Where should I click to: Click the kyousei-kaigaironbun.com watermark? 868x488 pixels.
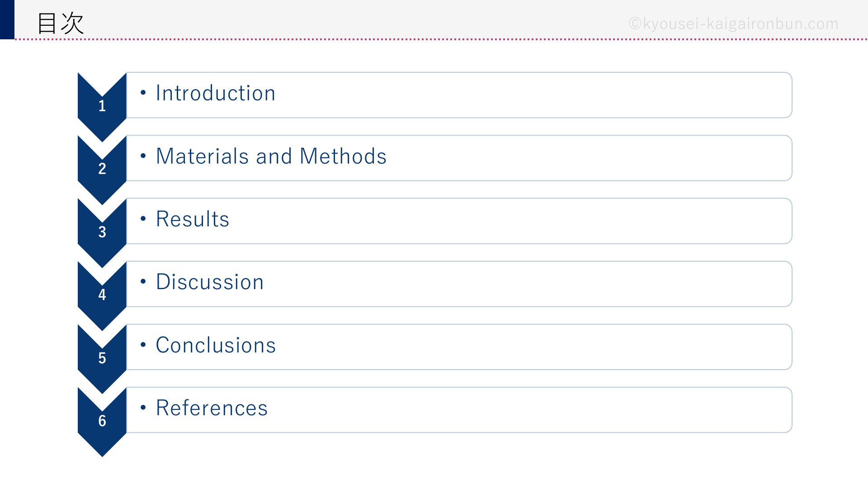coord(734,23)
